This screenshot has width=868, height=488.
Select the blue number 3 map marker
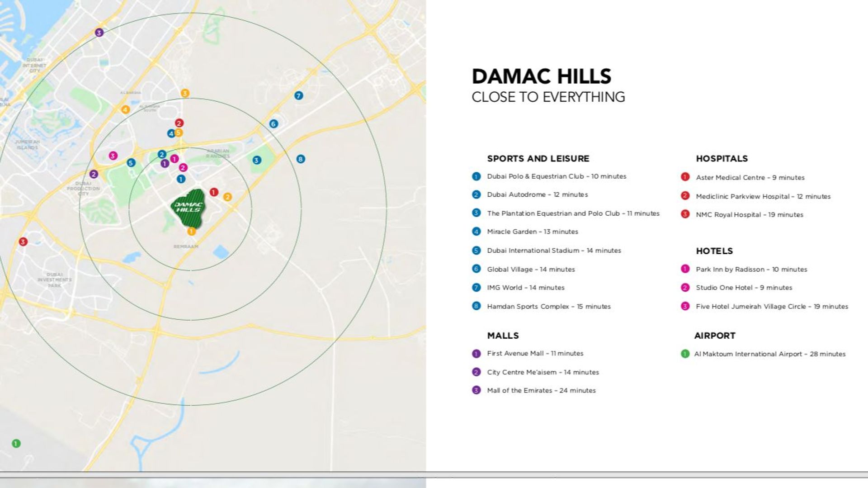point(257,160)
